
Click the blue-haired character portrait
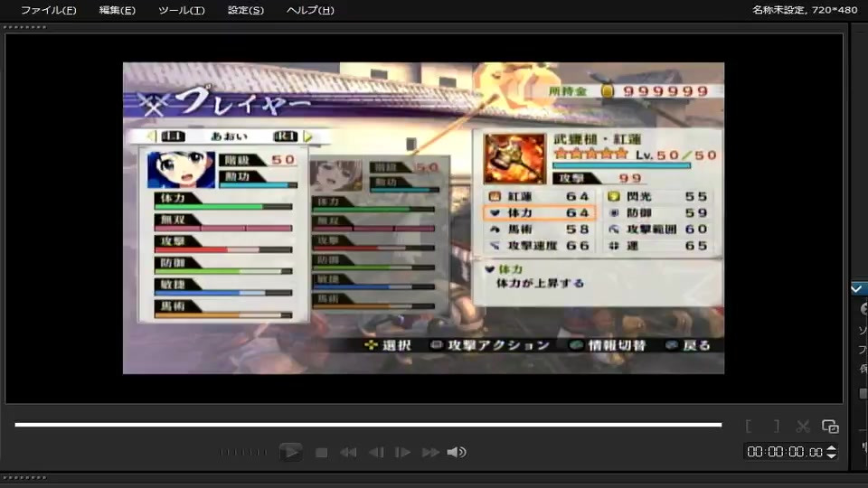pos(181,169)
